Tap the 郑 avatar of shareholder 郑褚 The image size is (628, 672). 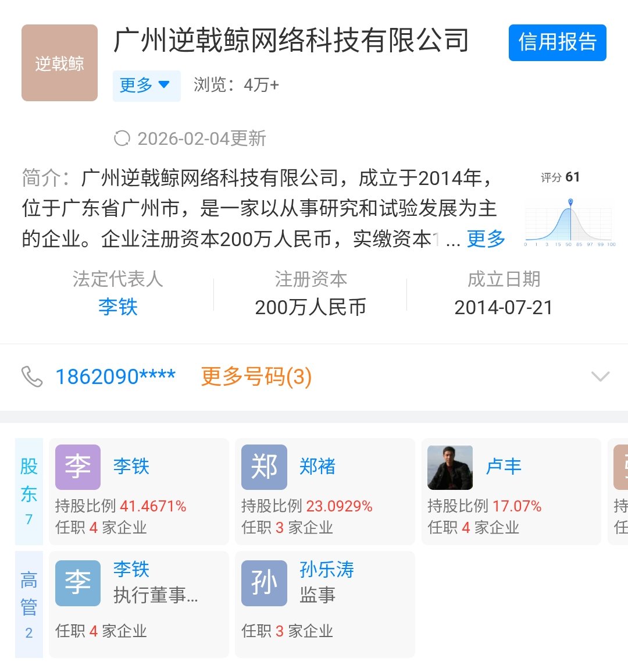tap(265, 467)
